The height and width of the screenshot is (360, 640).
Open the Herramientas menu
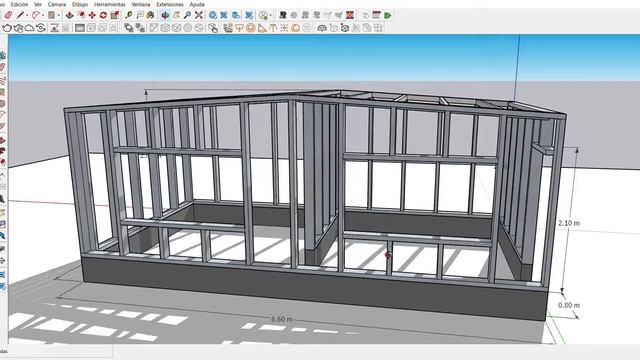click(110, 4)
